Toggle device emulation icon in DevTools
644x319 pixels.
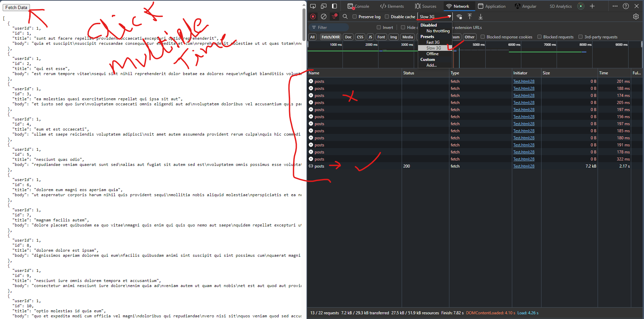(x=324, y=6)
